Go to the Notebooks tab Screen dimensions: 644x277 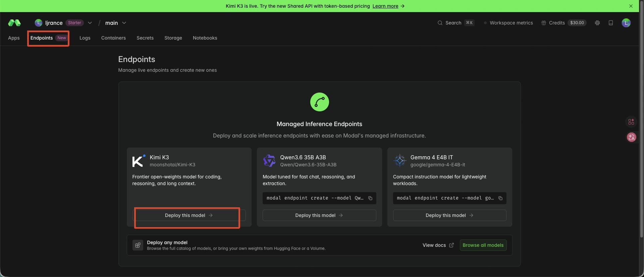(205, 38)
